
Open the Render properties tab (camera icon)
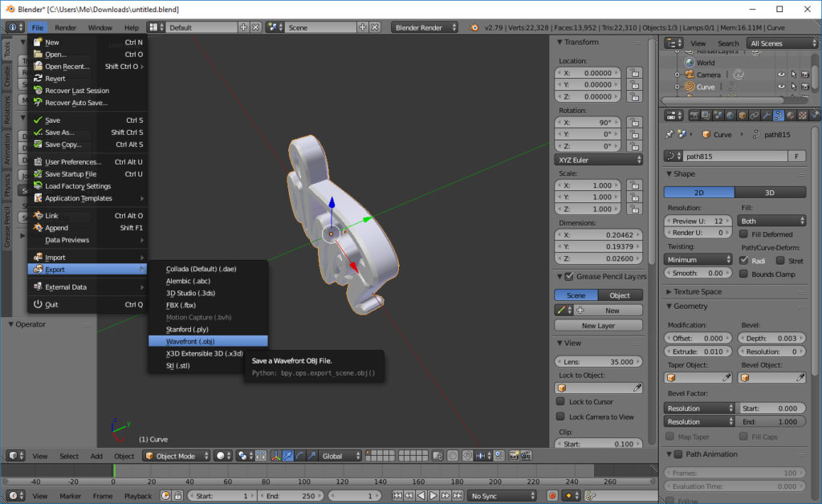(694, 116)
